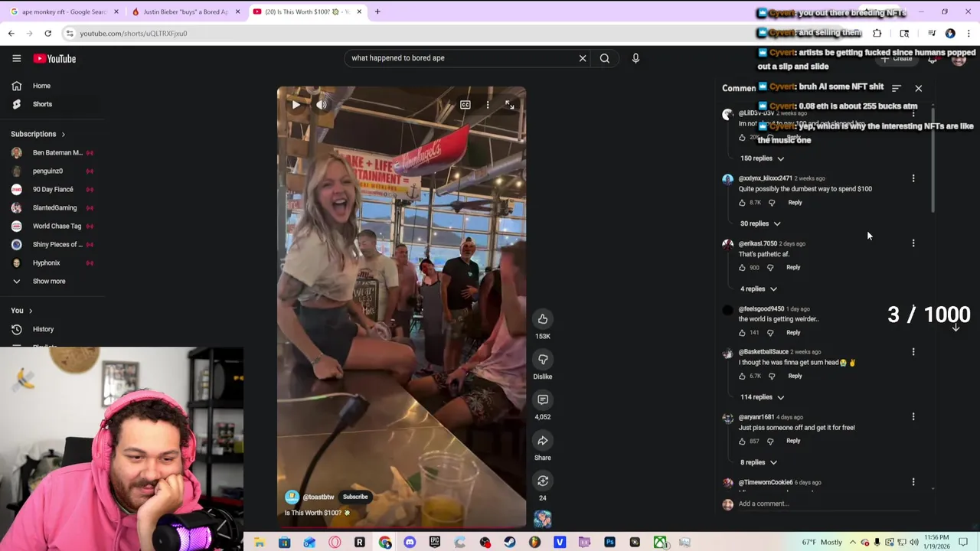The image size is (980, 551).
Task: Open the YouTube hamburger guide menu
Action: click(16, 58)
